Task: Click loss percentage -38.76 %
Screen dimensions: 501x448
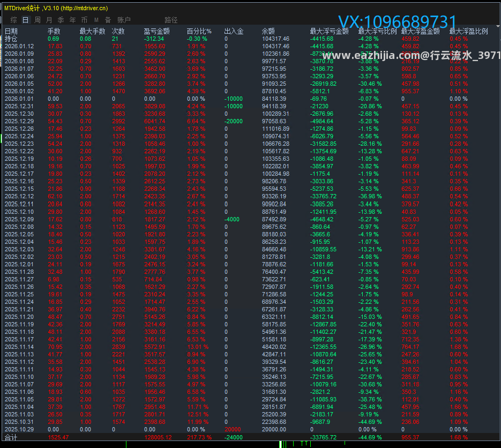Action: 370,399
